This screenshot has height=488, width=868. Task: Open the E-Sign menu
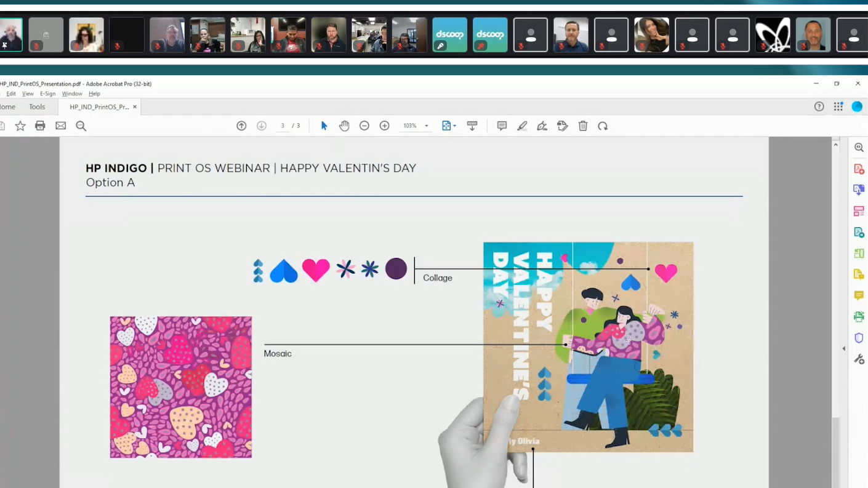tap(47, 94)
